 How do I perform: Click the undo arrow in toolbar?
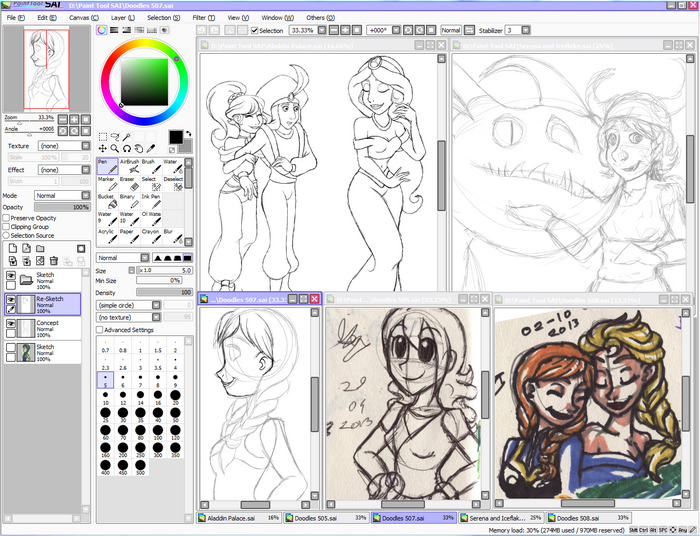[x=202, y=30]
